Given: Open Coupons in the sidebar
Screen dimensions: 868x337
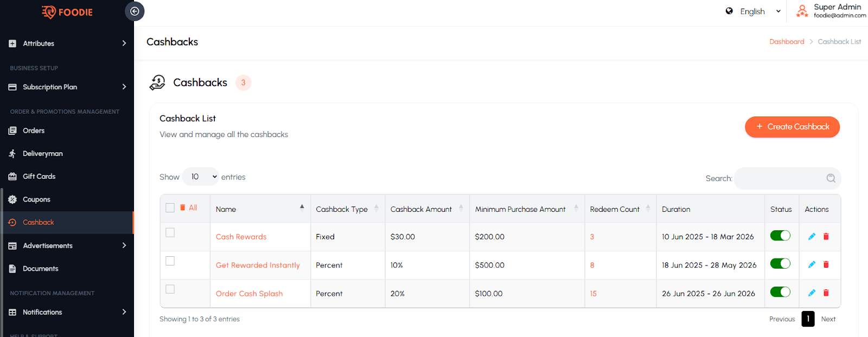Looking at the screenshot, I should (36, 199).
